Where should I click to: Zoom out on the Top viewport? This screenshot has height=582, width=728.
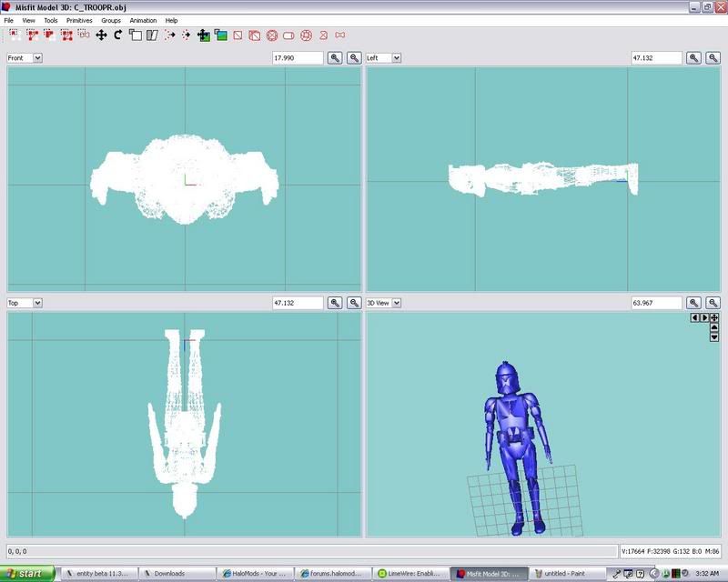(354, 303)
